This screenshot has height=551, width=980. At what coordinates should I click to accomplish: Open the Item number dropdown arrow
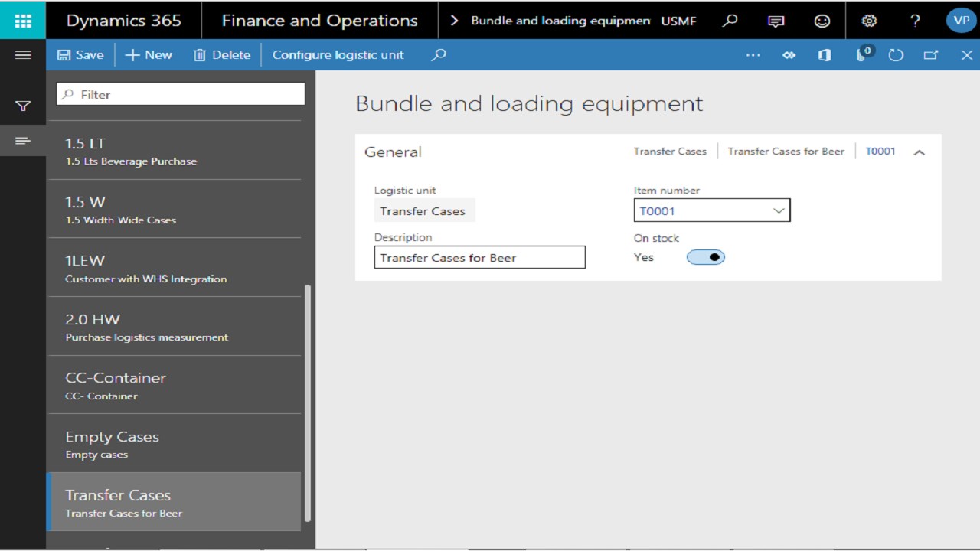779,210
